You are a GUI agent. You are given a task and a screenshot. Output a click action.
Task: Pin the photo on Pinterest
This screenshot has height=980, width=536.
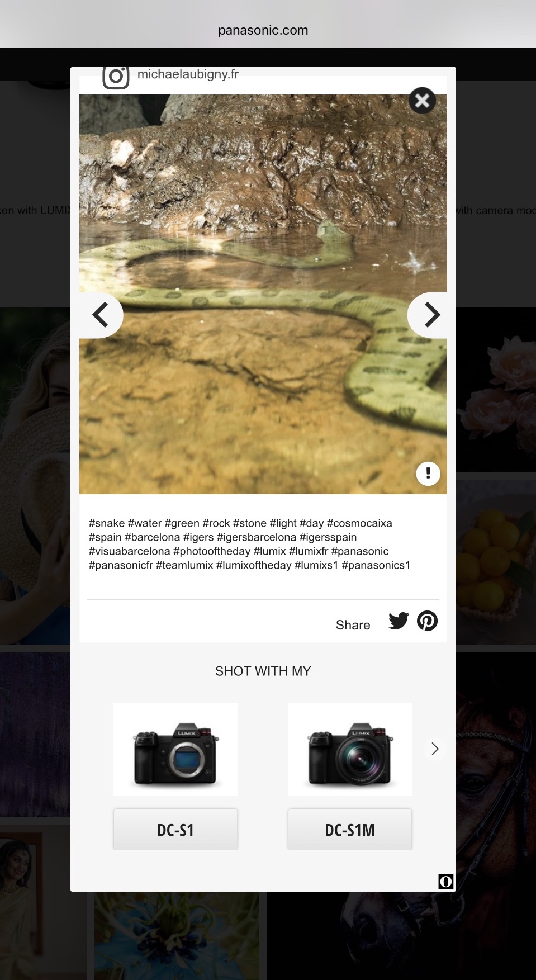point(428,621)
